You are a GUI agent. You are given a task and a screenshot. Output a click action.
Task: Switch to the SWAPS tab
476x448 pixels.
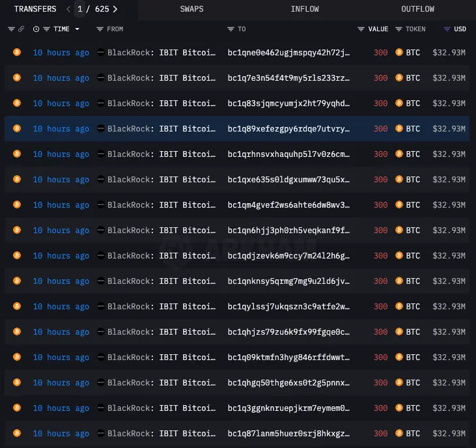tap(191, 9)
